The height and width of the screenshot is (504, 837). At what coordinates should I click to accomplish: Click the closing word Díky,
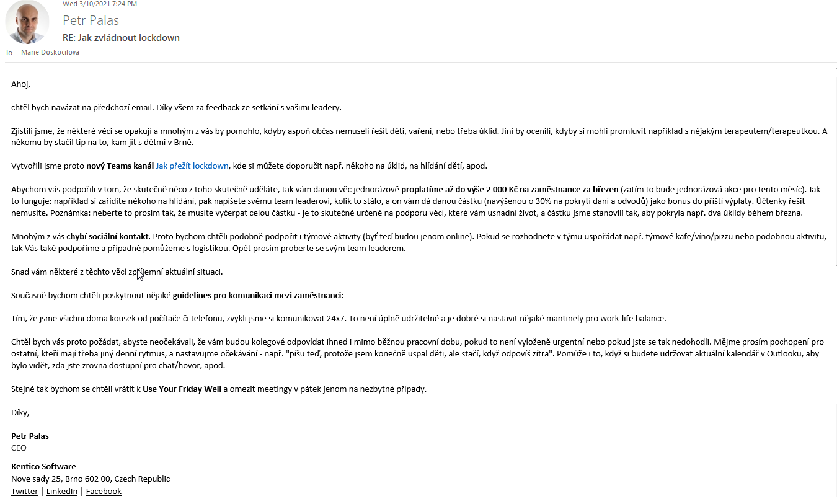[x=20, y=413]
